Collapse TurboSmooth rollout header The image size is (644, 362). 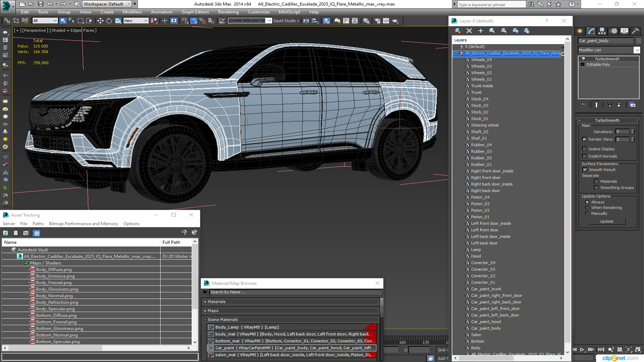(x=607, y=120)
